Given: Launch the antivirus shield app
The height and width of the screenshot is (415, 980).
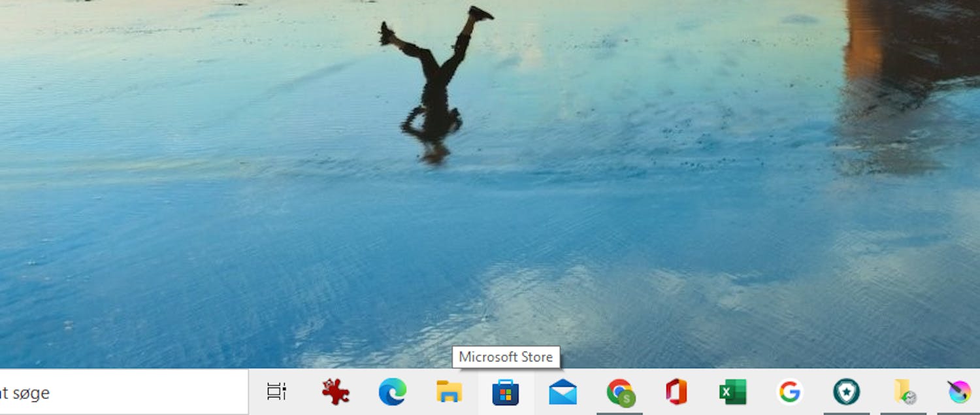Looking at the screenshot, I should tap(846, 392).
